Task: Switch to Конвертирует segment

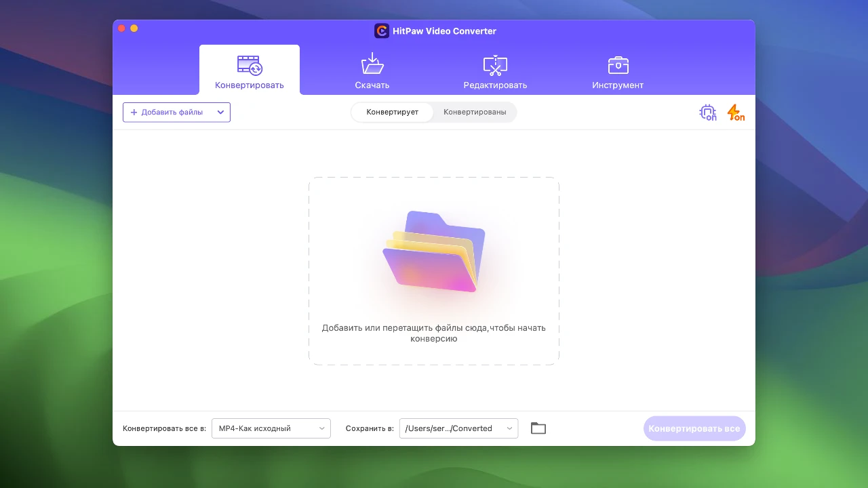Action: click(392, 113)
